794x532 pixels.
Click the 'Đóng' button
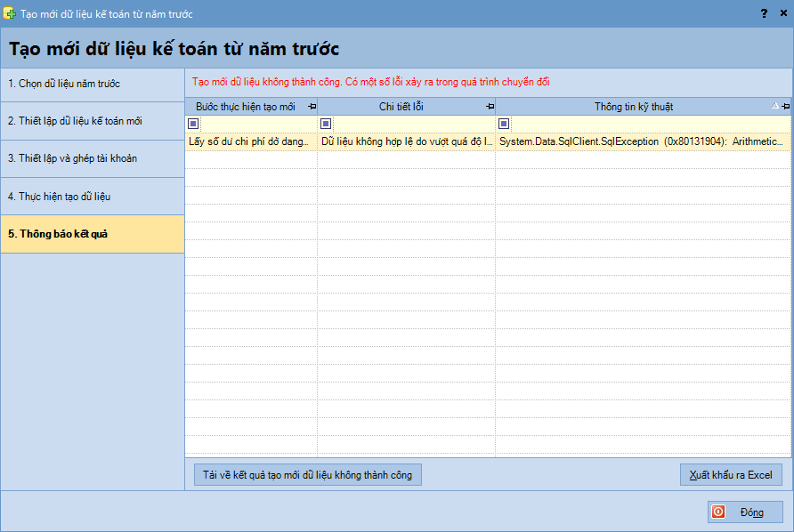(745, 512)
